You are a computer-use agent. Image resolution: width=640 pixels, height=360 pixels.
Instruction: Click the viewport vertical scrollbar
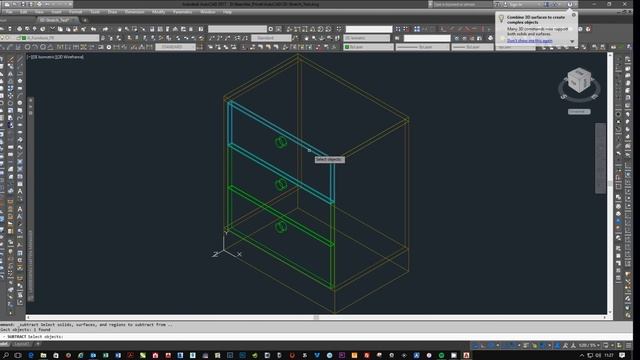(x=610, y=184)
